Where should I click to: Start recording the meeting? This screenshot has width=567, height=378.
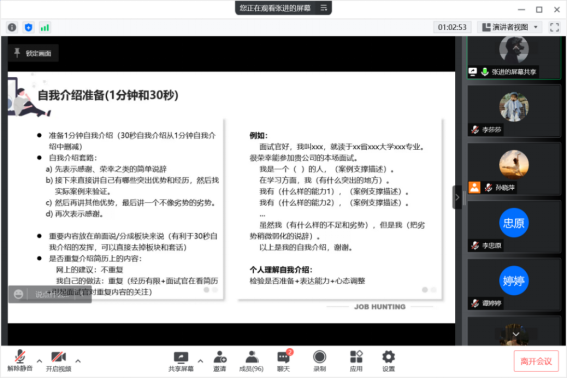[x=320, y=361]
